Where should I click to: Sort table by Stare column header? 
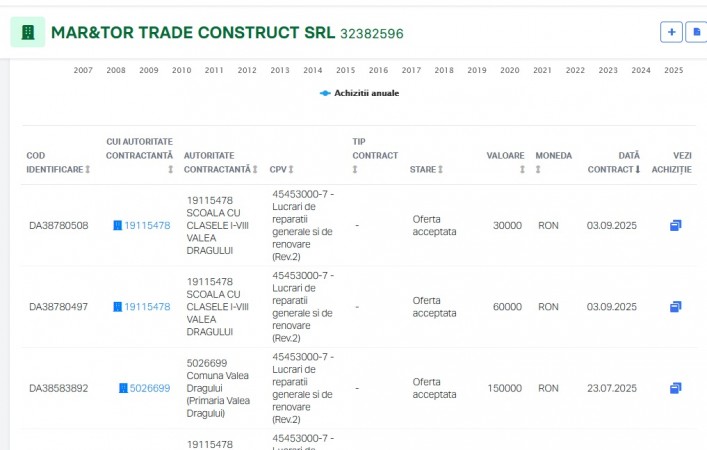pos(426,170)
